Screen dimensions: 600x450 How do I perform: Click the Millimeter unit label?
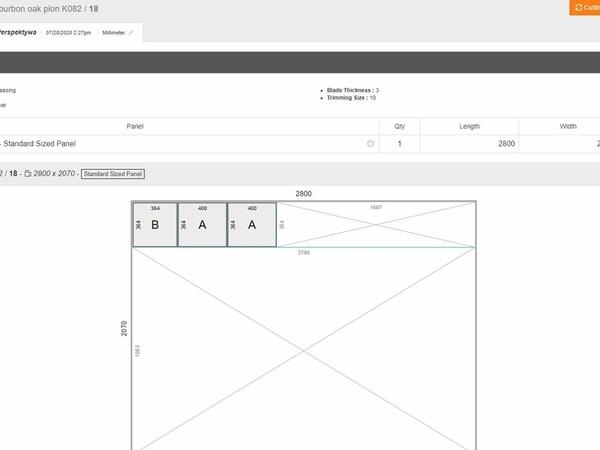[x=112, y=33]
